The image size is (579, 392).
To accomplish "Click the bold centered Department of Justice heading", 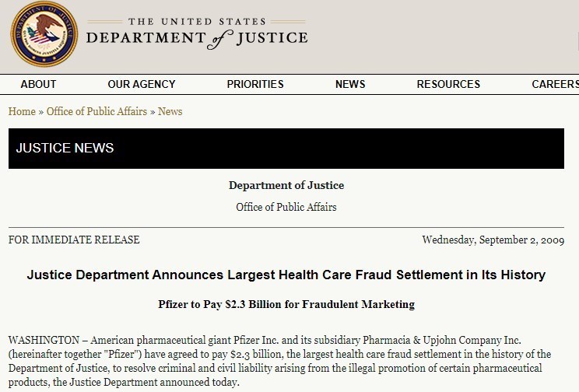I will tap(286, 185).
